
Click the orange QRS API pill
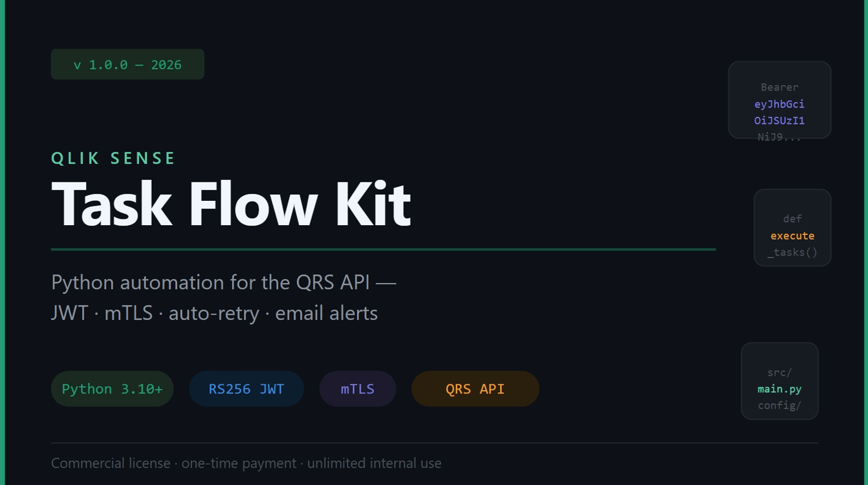pyautogui.click(x=475, y=389)
